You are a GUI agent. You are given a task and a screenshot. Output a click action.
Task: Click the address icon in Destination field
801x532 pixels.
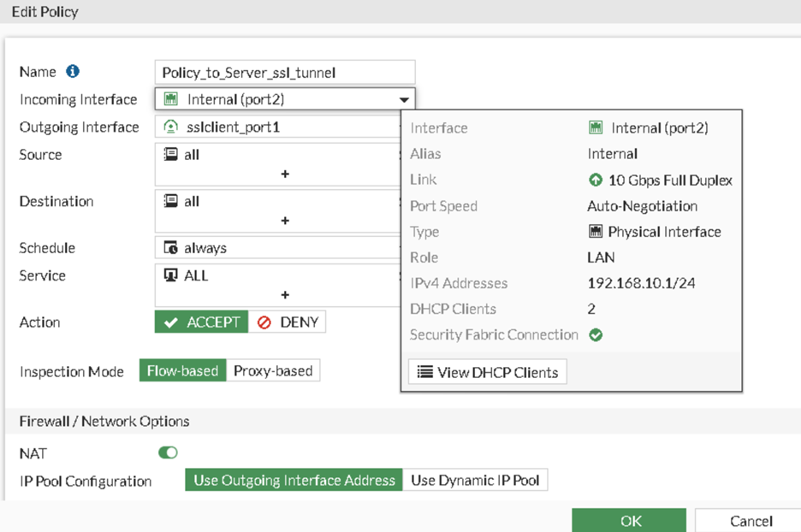(x=170, y=201)
